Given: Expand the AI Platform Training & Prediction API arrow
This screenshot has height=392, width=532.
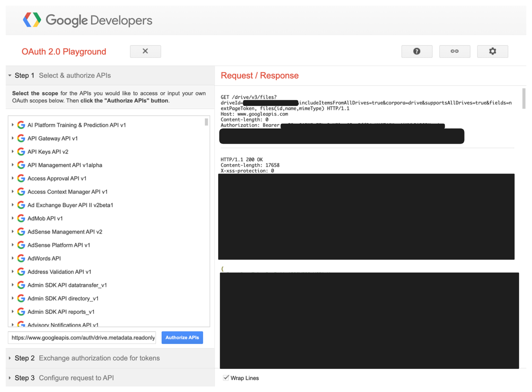Looking at the screenshot, I should click(12, 125).
